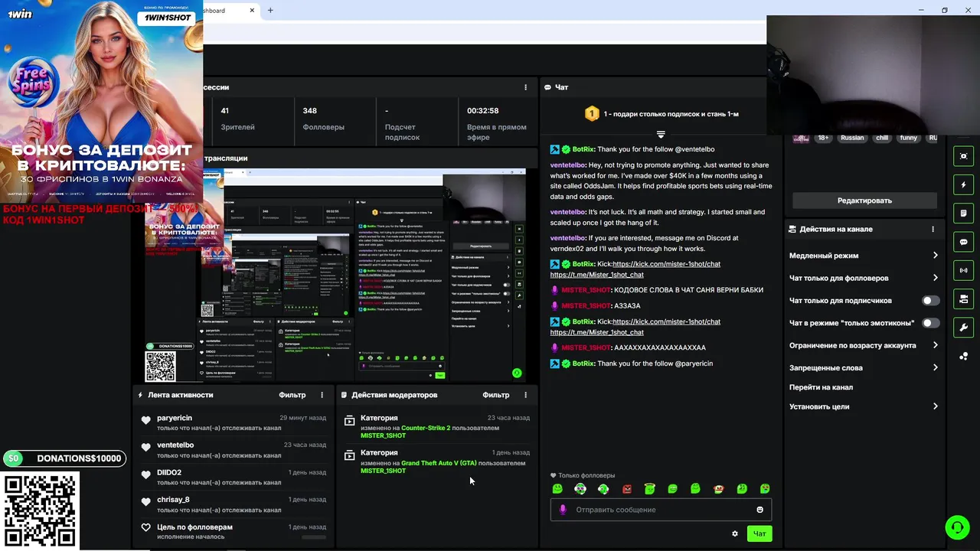Click category icon of GTA V entry
Viewport: 980px width, 551px height.
350,455
